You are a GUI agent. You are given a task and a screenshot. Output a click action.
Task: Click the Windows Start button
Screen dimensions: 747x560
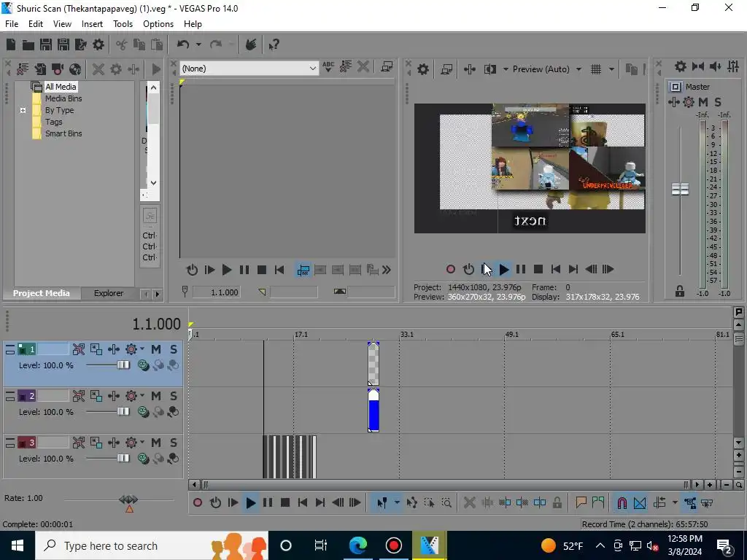pyautogui.click(x=18, y=545)
